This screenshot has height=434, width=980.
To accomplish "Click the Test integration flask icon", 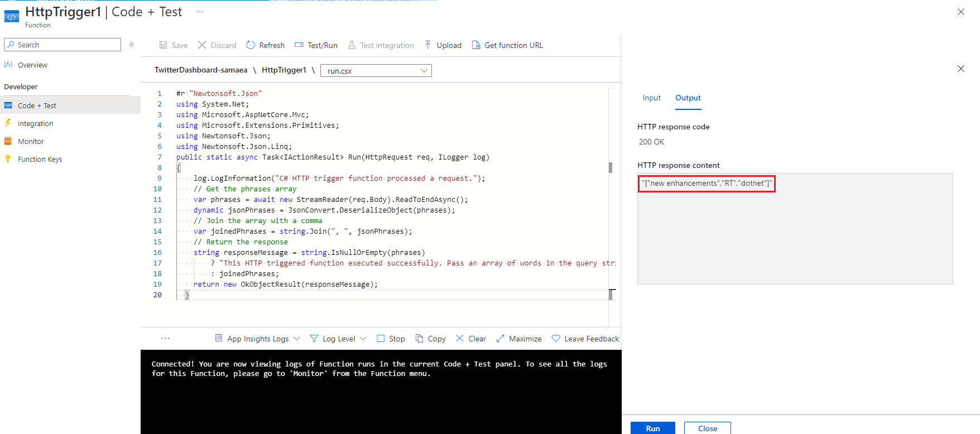I will [352, 45].
